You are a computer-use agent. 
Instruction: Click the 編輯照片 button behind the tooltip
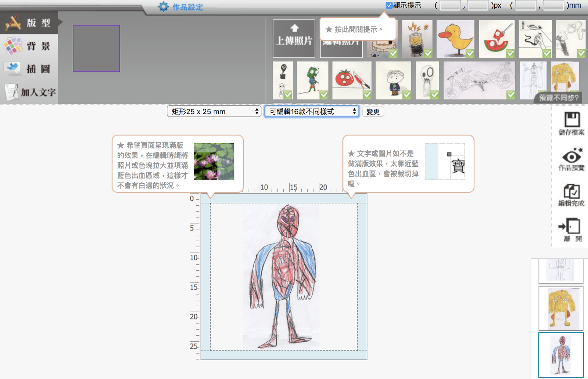pyautogui.click(x=341, y=49)
